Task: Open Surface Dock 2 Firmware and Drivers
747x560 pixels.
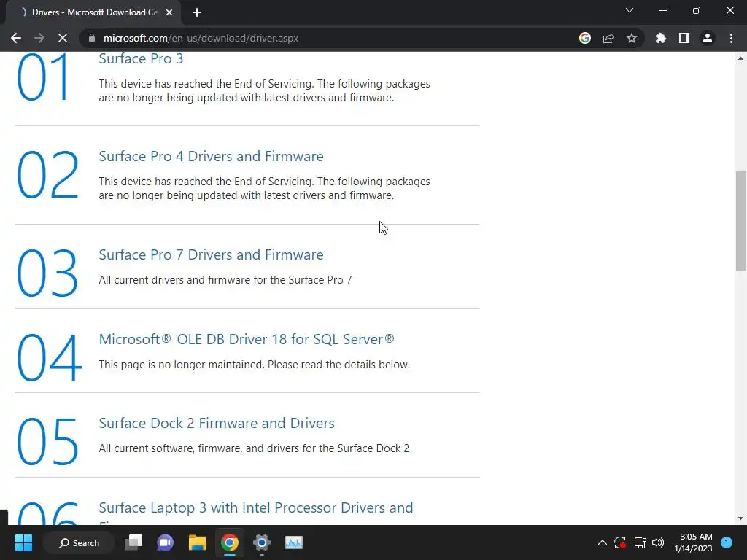Action: (x=217, y=424)
